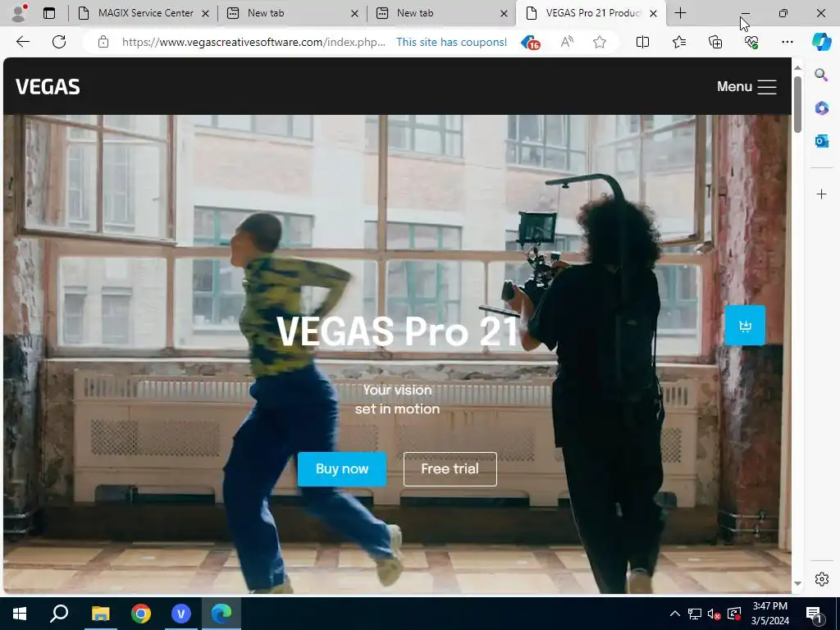Open the Copilot sidebar icon
The image size is (840, 630).
(821, 42)
